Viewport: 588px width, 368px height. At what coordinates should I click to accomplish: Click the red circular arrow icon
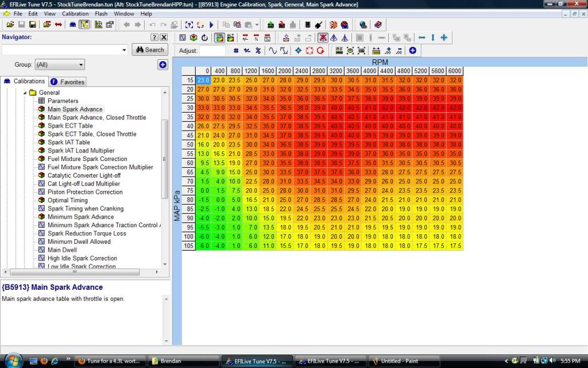(320, 51)
